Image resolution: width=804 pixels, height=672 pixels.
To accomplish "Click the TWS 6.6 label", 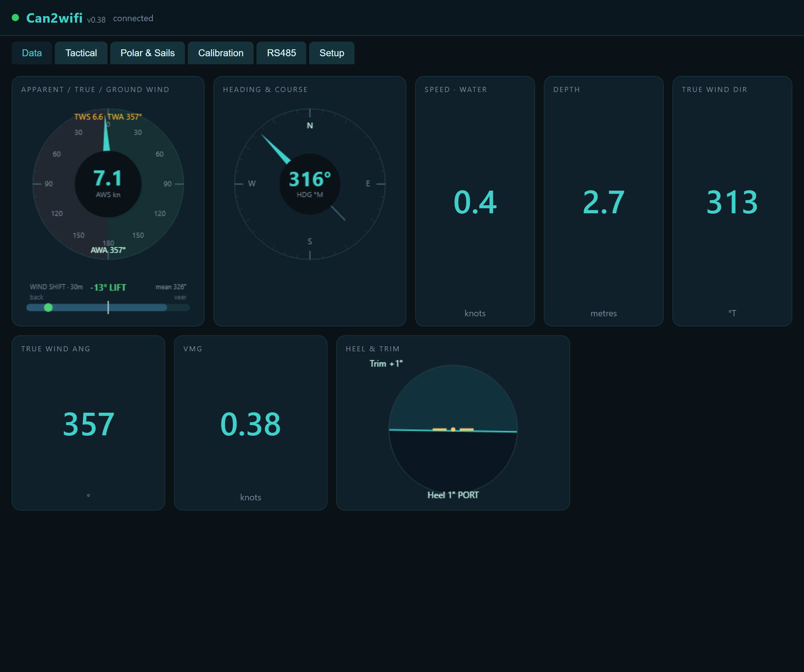I will (88, 117).
